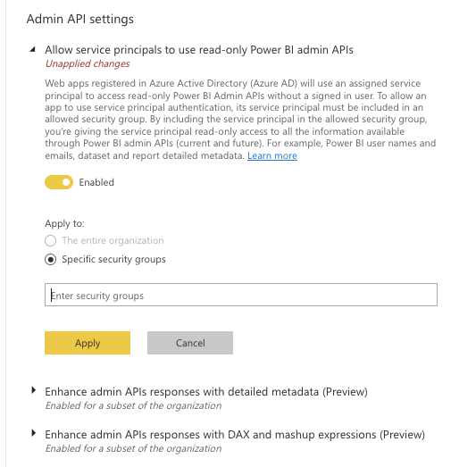Screen dimensions: 476x467
Task: Select 'The entire organization' radio button
Action: [x=50, y=240]
